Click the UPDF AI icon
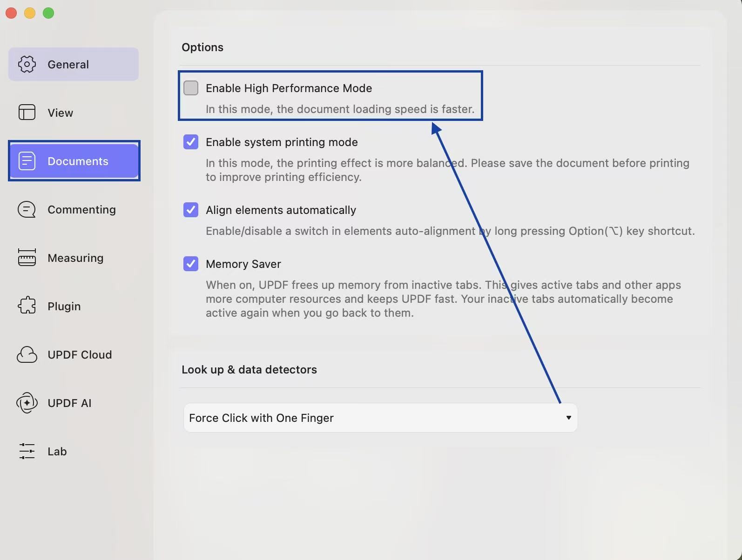This screenshot has height=560, width=742. 27,403
